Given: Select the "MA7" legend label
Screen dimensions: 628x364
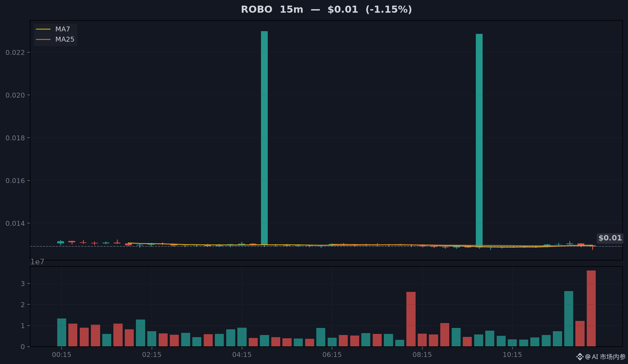Looking at the screenshot, I should [63, 29].
